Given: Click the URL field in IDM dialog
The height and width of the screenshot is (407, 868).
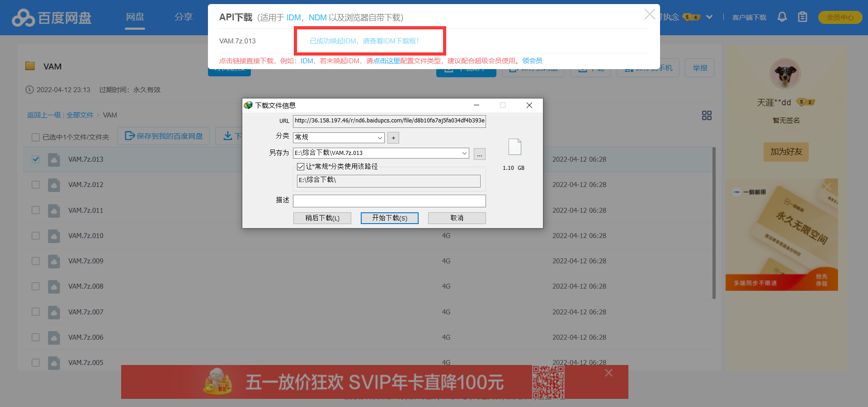Looking at the screenshot, I should click(389, 121).
